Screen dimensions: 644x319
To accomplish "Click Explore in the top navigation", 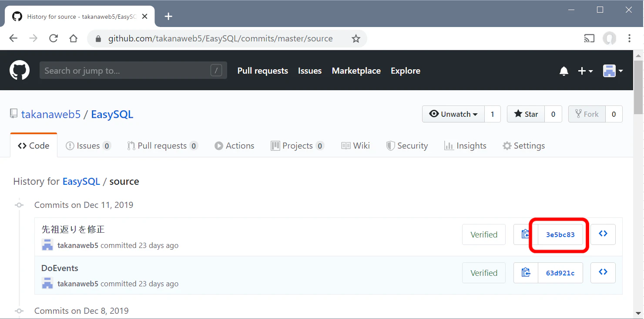I will (x=406, y=71).
